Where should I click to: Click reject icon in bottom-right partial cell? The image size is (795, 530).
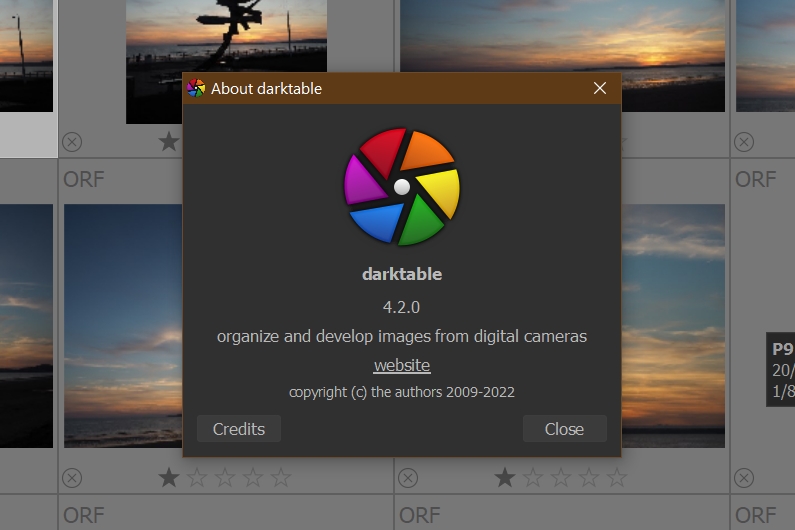(x=744, y=478)
